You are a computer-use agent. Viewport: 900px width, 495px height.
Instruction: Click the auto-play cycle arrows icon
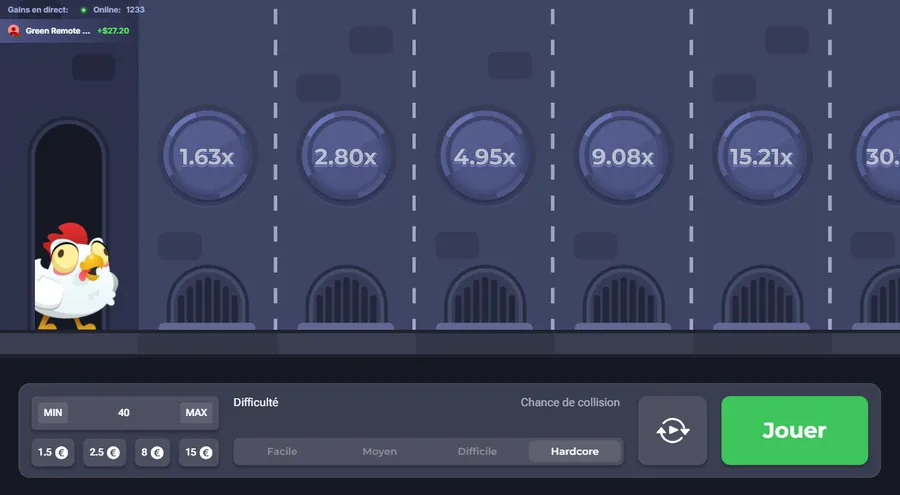click(673, 430)
